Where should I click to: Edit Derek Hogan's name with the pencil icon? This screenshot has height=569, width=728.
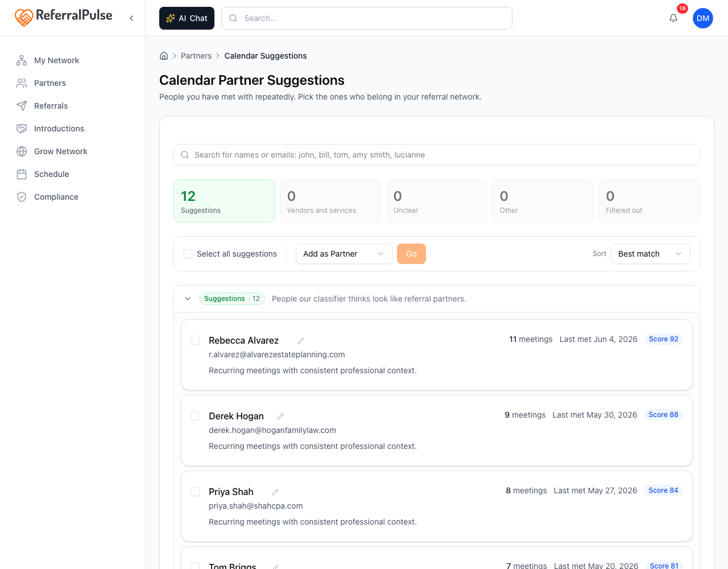[280, 417]
